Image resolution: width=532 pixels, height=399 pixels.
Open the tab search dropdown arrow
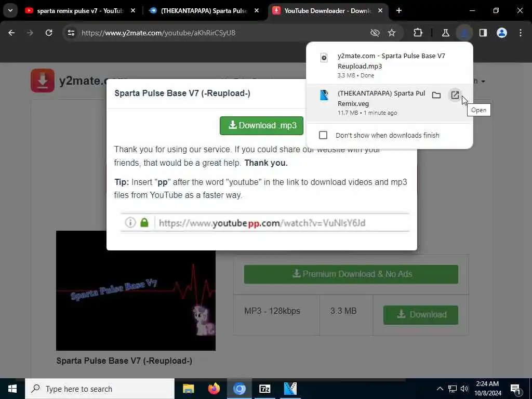[10, 10]
